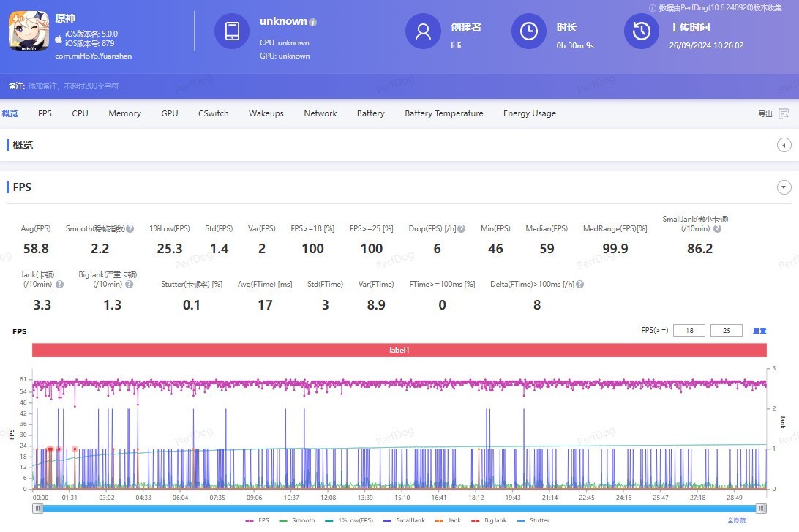Click the red label1 bar
Screen dimensions: 799x532
[x=399, y=351]
